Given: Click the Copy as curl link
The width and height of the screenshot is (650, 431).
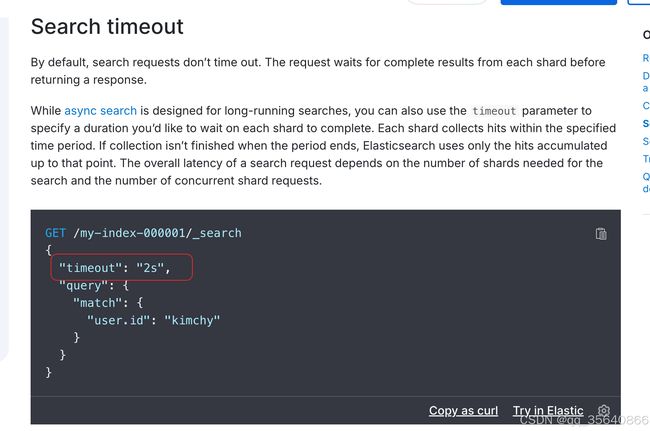Looking at the screenshot, I should [463, 411].
